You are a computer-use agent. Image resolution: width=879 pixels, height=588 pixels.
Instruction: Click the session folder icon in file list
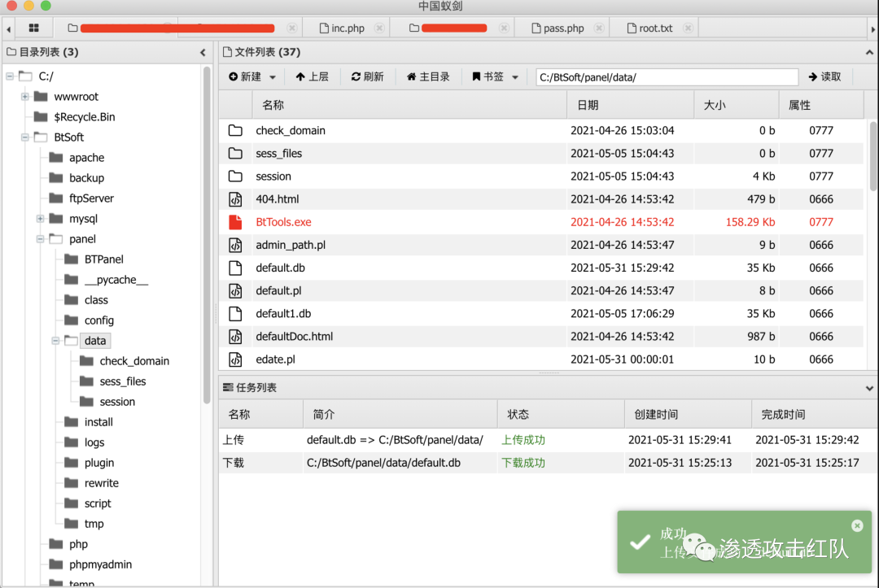(x=235, y=176)
